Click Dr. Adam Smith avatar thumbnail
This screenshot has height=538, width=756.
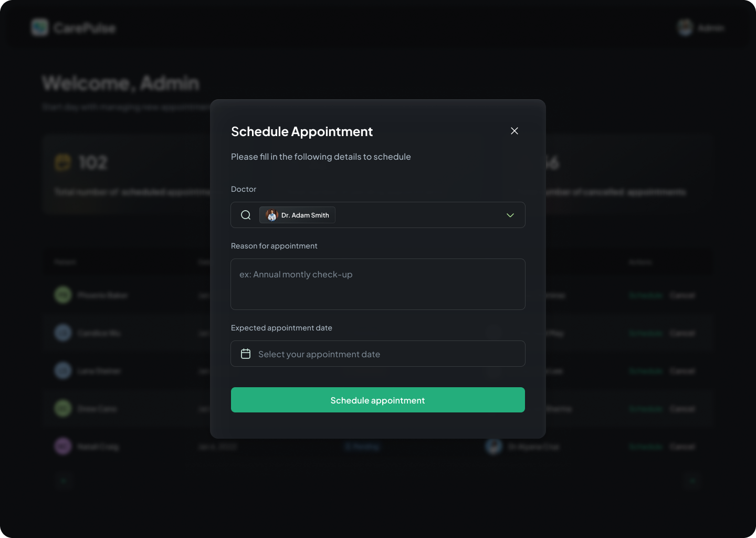point(272,215)
